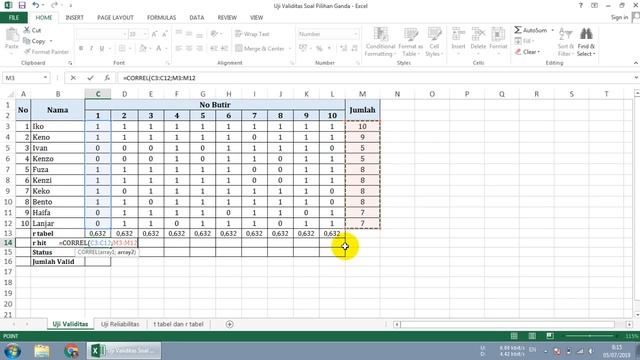This screenshot has width=640, height=360.
Task: Switch to Page Layout view icon
Action: click(532, 336)
